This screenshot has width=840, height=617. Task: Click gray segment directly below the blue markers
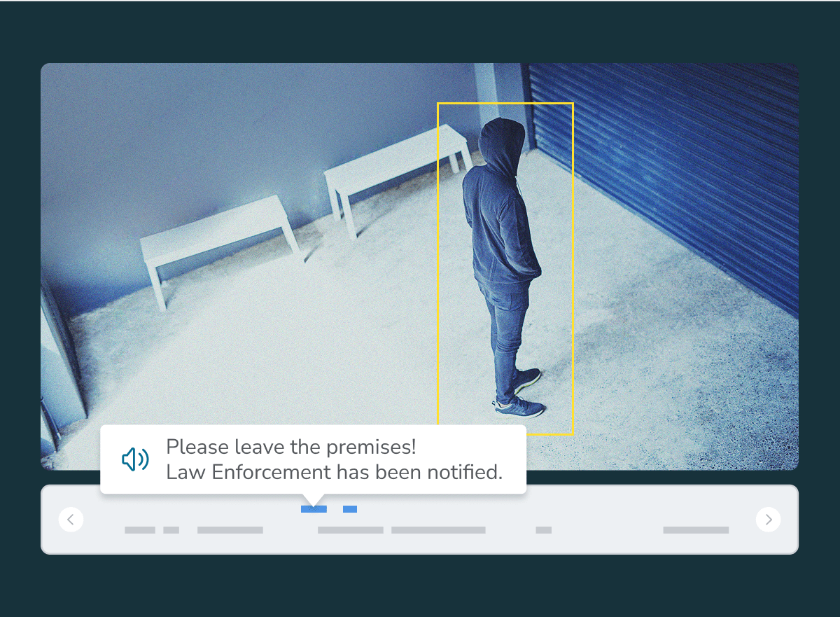351,530
